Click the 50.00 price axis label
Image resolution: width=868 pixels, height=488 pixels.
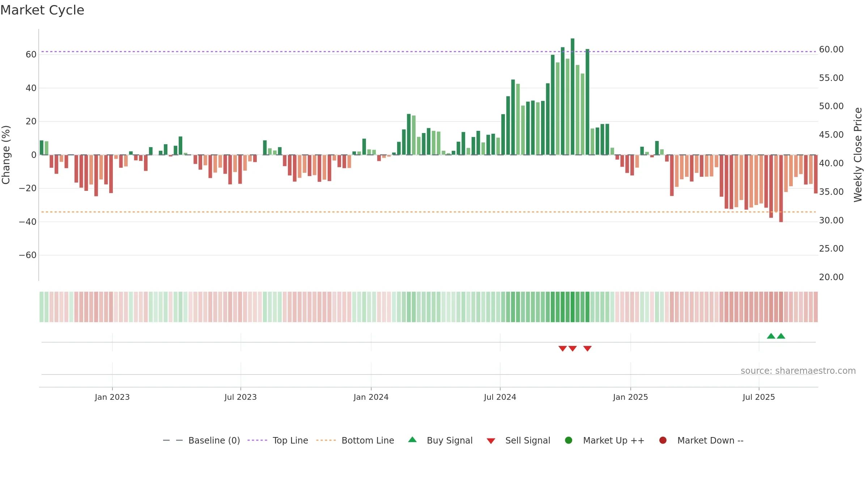click(x=831, y=106)
